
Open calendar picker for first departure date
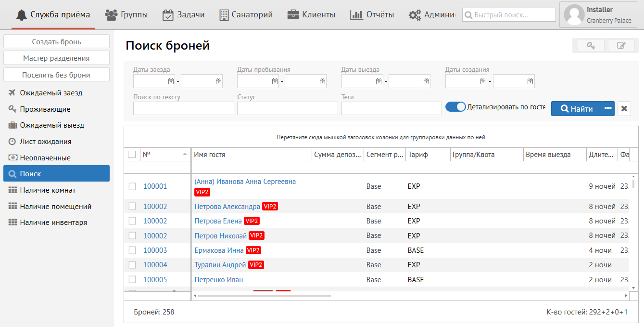tap(379, 81)
